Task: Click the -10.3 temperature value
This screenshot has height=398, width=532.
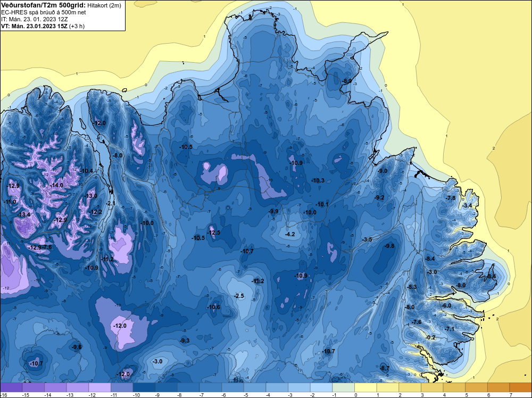Action: [318, 180]
